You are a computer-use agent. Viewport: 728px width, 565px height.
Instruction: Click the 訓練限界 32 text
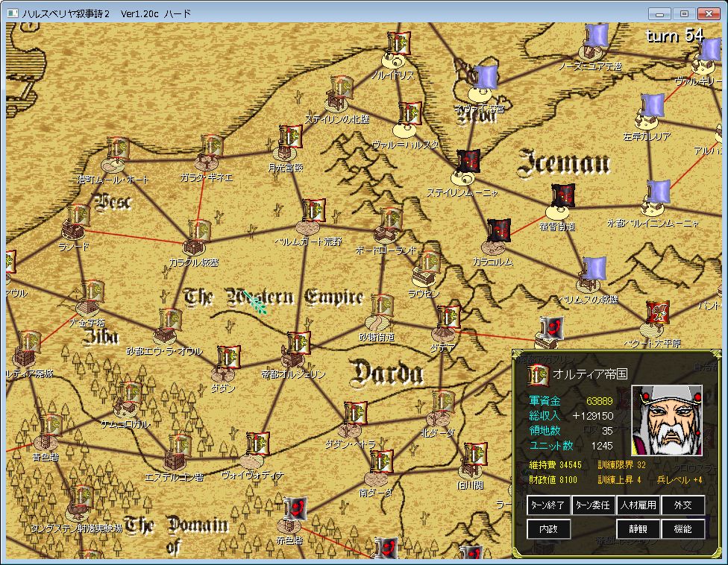coord(621,465)
